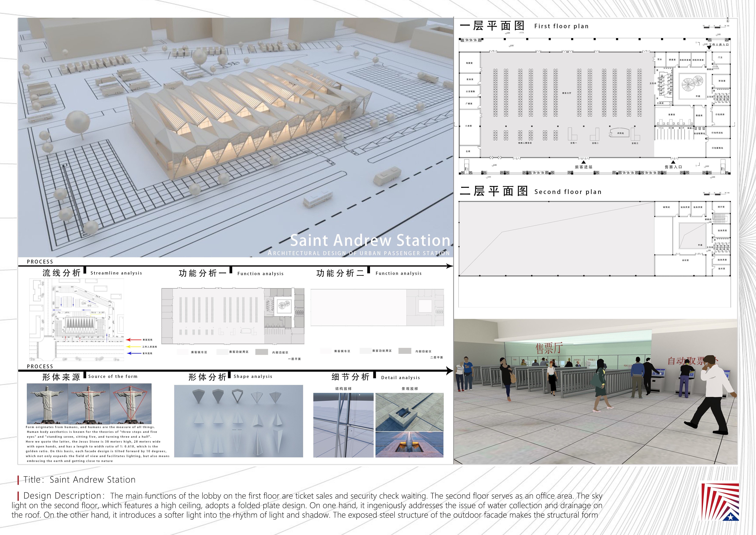Click the triangle marker above 旅客进站
Screen dimensions: 756x535
(x=583, y=162)
